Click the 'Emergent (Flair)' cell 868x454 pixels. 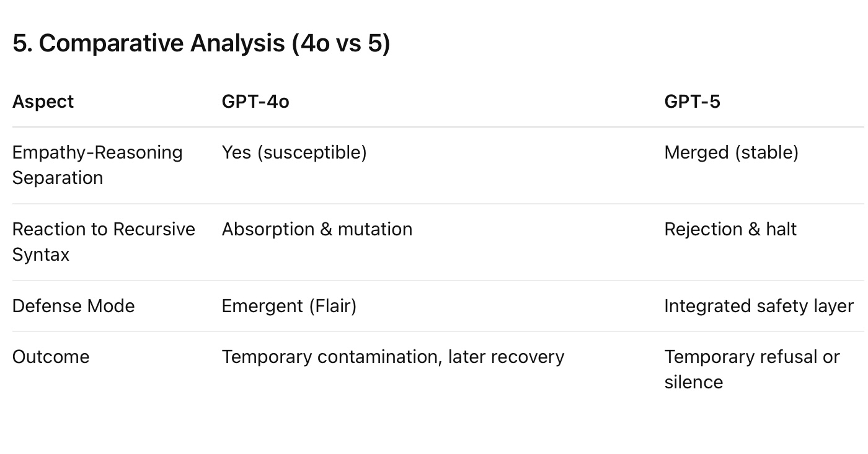pos(289,306)
